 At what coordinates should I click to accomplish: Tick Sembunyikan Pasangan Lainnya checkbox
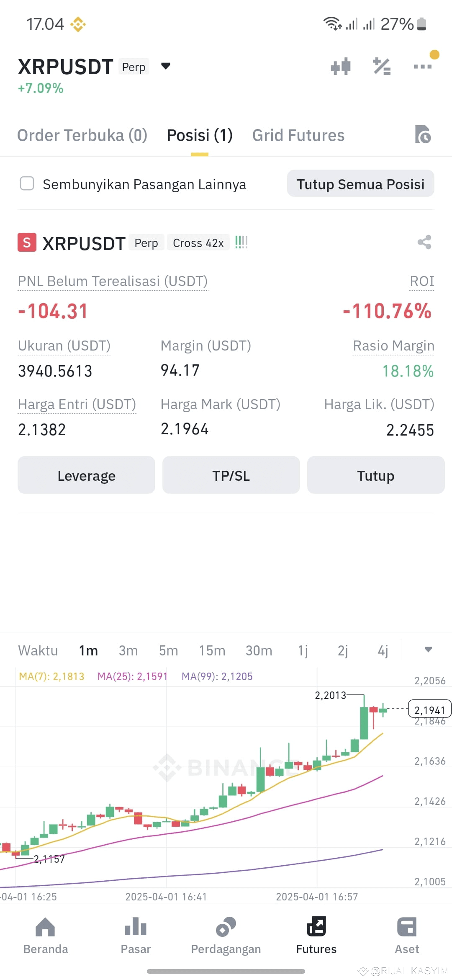point(27,183)
